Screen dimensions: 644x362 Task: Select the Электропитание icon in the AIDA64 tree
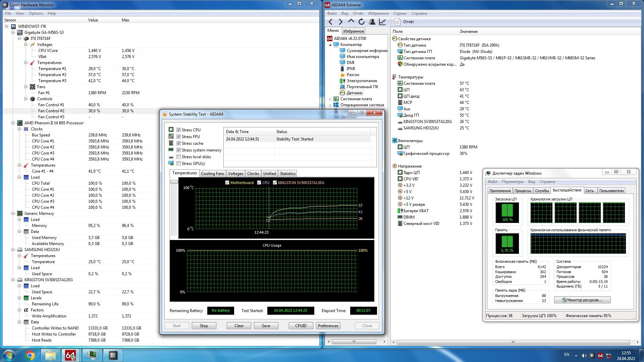(342, 81)
